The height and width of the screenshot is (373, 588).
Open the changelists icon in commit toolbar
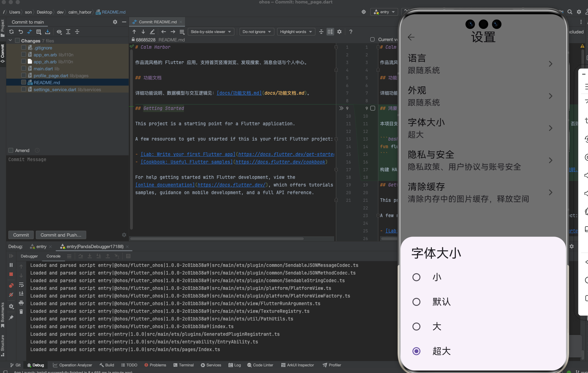pyautogui.click(x=39, y=32)
